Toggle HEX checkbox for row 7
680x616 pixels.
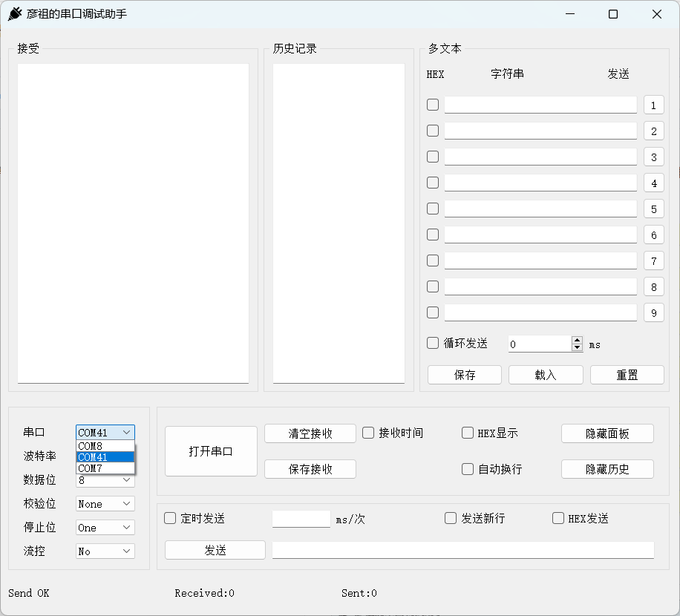click(433, 261)
